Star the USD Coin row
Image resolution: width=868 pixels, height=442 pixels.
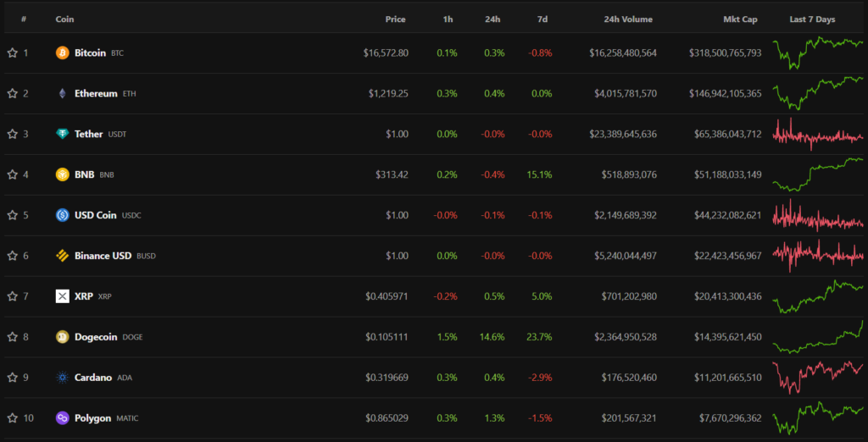[x=12, y=215]
